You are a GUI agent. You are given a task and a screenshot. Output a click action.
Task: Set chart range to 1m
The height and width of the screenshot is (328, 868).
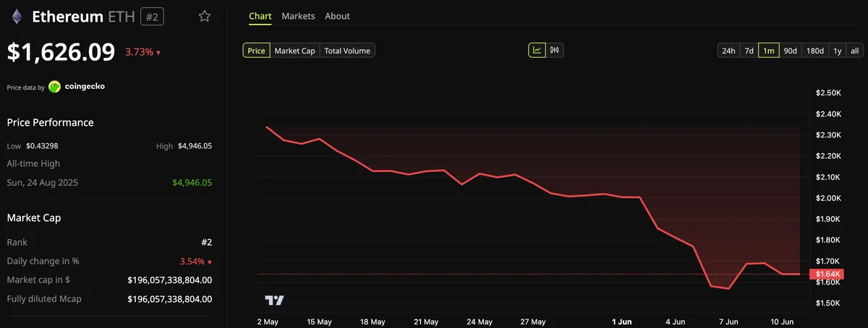(x=769, y=51)
